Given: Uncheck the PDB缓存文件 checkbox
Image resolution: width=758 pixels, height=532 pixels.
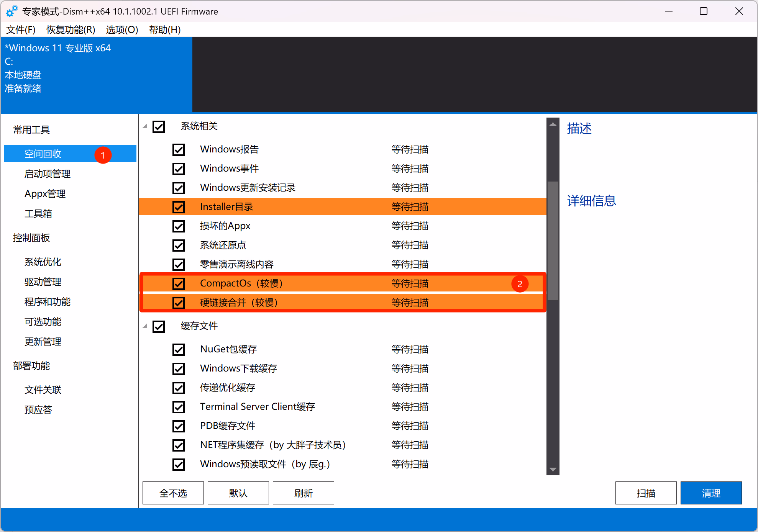Looking at the screenshot, I should 179,426.
